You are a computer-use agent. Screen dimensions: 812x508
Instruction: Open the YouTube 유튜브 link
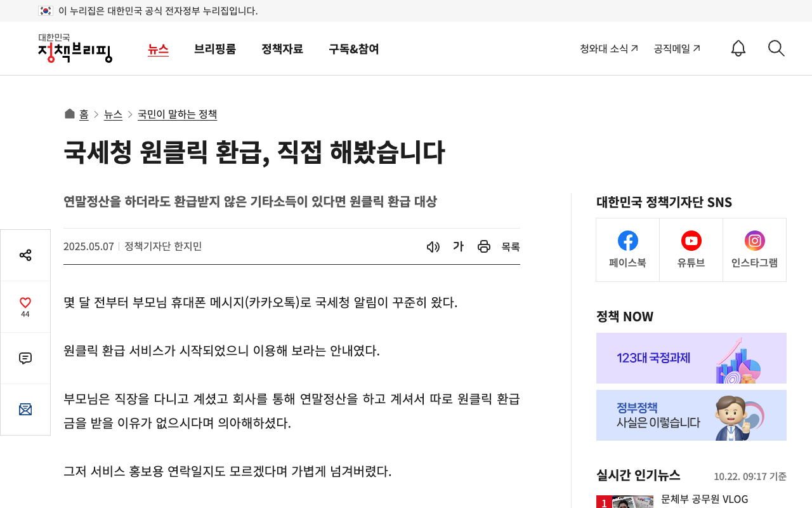[691, 250]
